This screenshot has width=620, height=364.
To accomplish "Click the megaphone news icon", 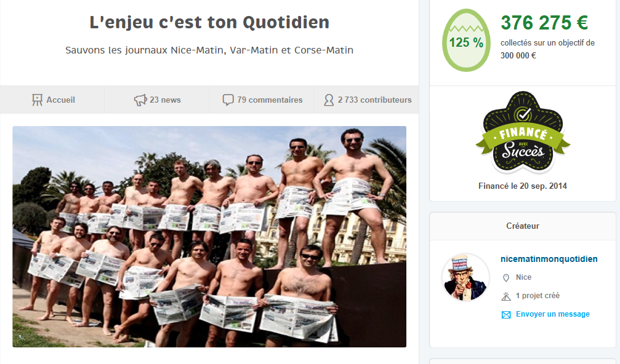I will click(140, 100).
